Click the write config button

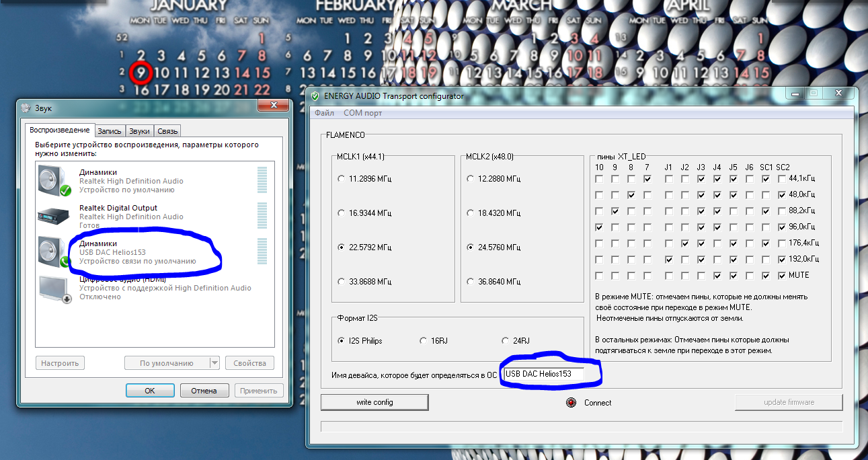[x=374, y=402]
